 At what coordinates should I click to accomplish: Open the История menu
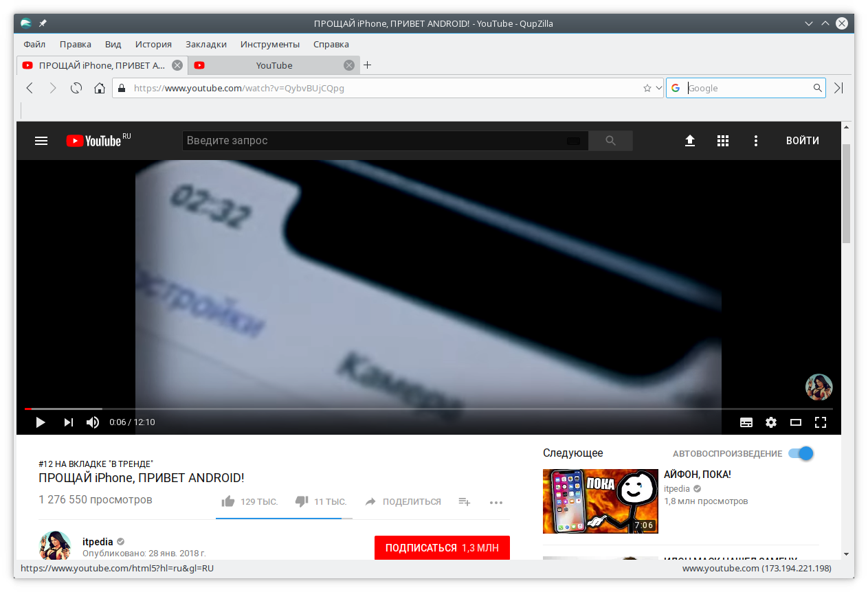click(153, 44)
